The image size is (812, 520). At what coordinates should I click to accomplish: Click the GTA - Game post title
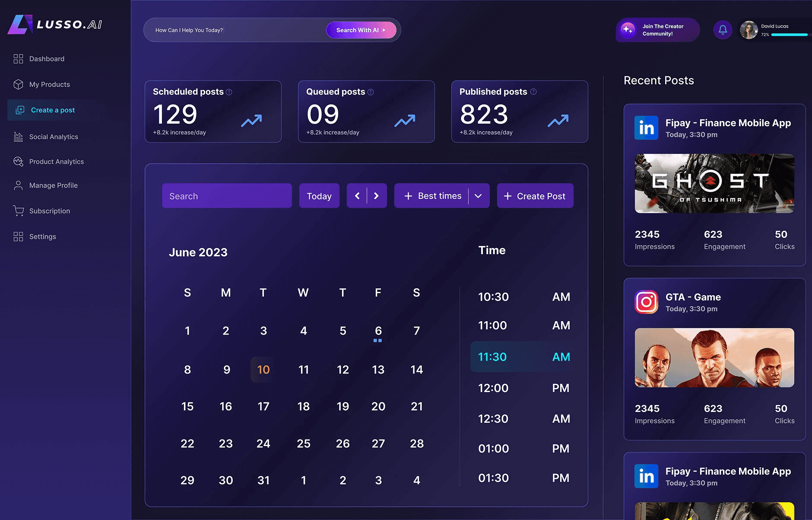point(693,297)
